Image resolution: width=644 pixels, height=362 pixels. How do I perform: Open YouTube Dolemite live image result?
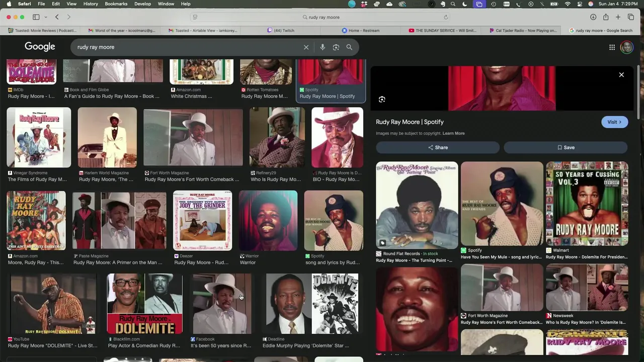click(53, 304)
